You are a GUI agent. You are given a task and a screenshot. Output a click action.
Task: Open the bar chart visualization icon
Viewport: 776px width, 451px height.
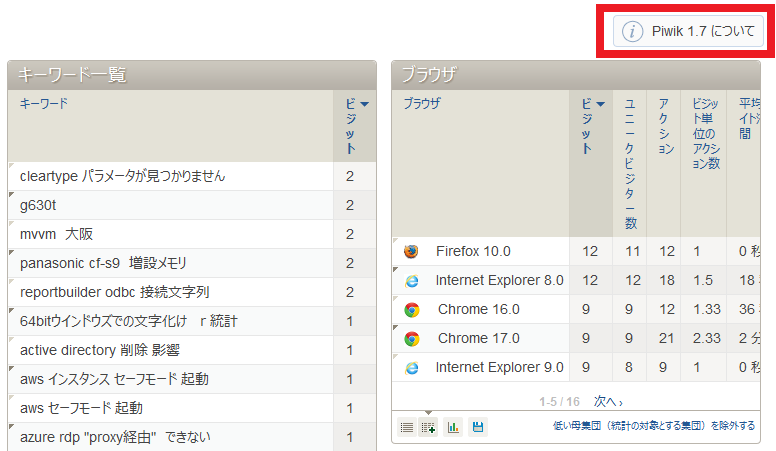click(x=453, y=427)
